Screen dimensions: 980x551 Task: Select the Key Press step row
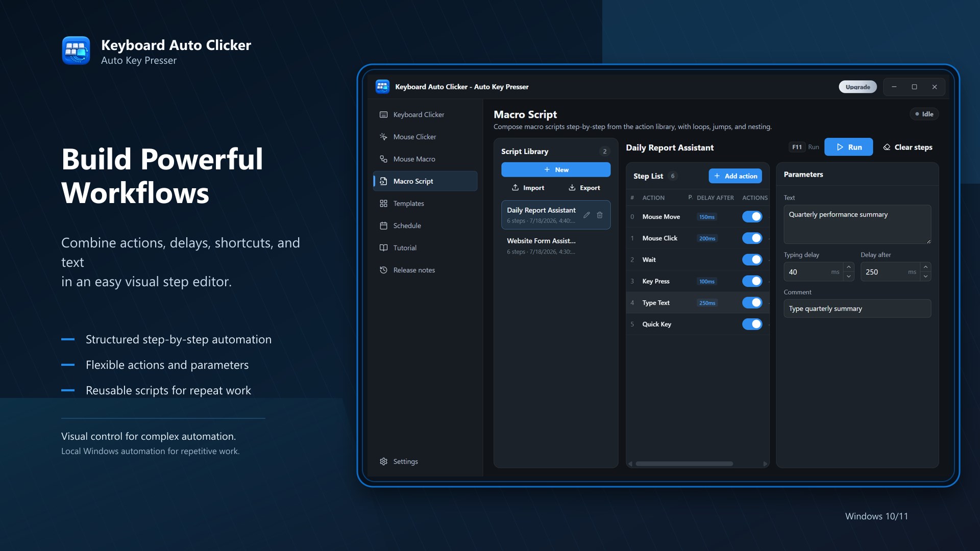tap(697, 281)
